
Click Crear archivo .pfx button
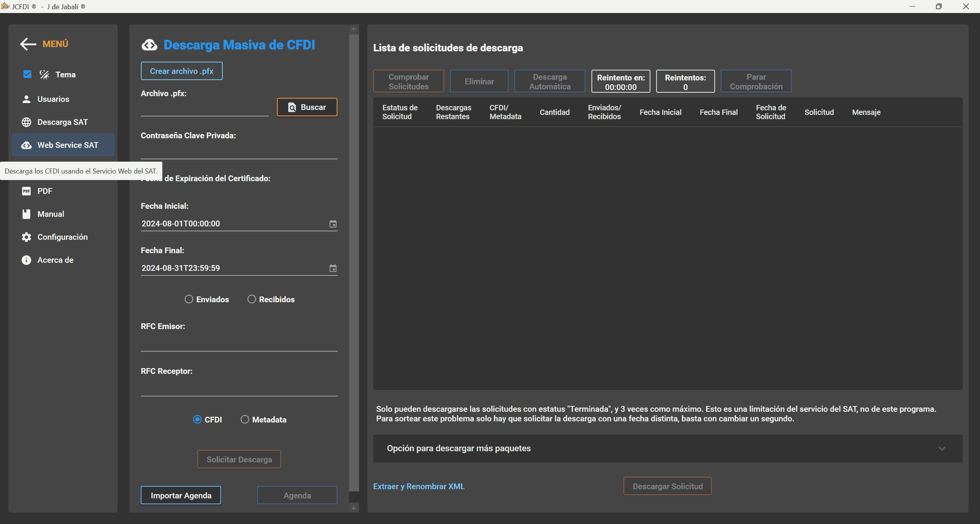181,71
